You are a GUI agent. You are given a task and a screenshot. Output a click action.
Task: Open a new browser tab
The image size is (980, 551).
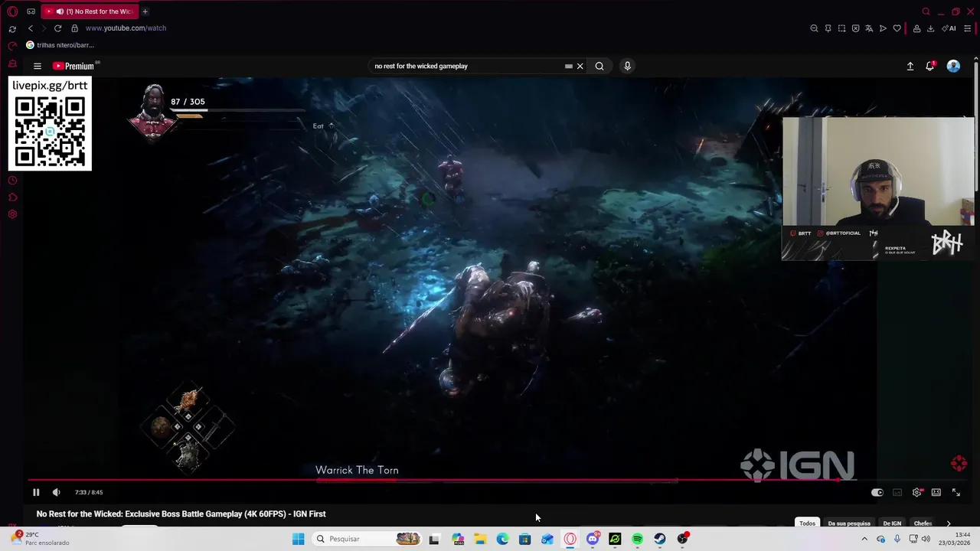point(145,11)
